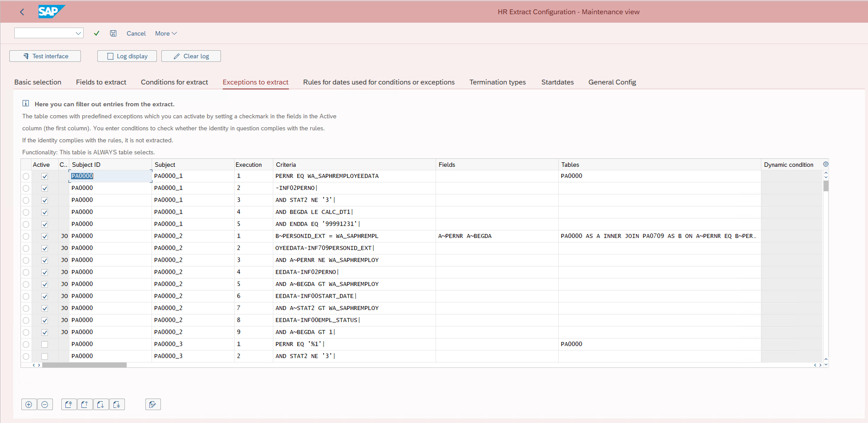Click the last page double-down arrow icon
The height and width of the screenshot is (423, 868).
coord(117,404)
